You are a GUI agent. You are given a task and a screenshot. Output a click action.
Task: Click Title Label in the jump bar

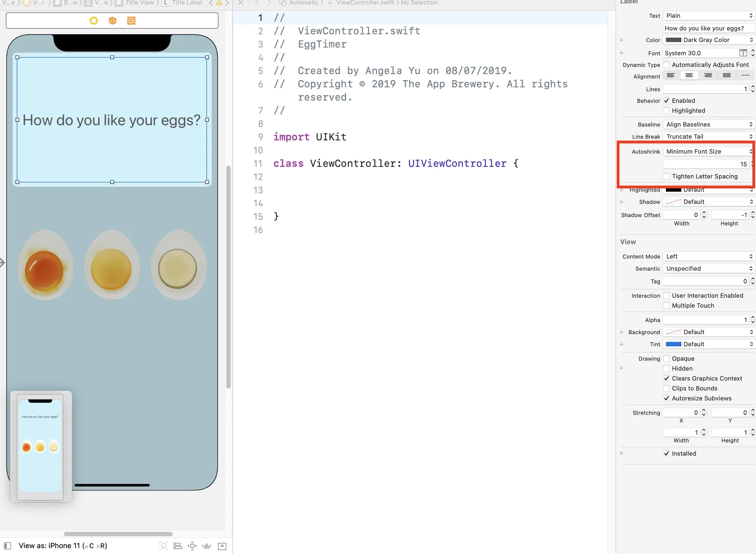187,3
